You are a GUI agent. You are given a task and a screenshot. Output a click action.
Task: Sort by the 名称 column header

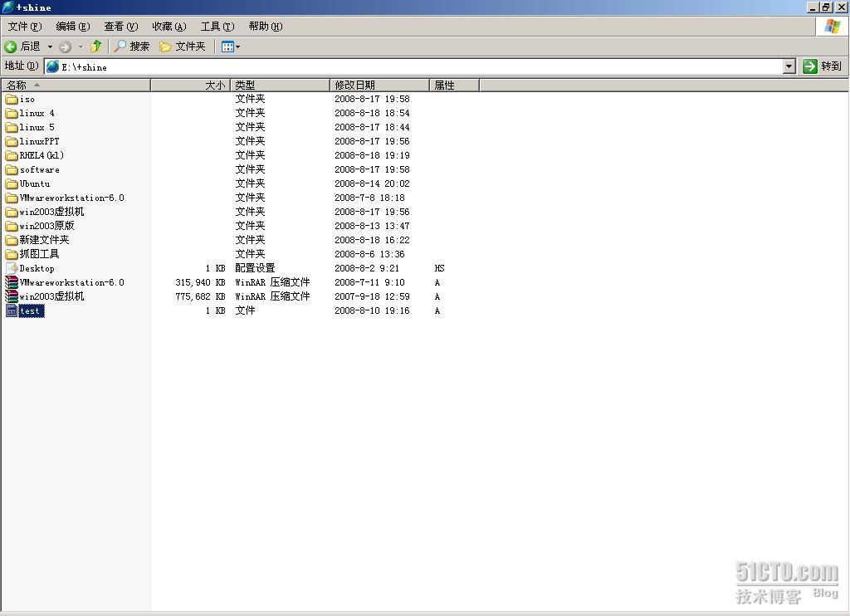[76, 86]
